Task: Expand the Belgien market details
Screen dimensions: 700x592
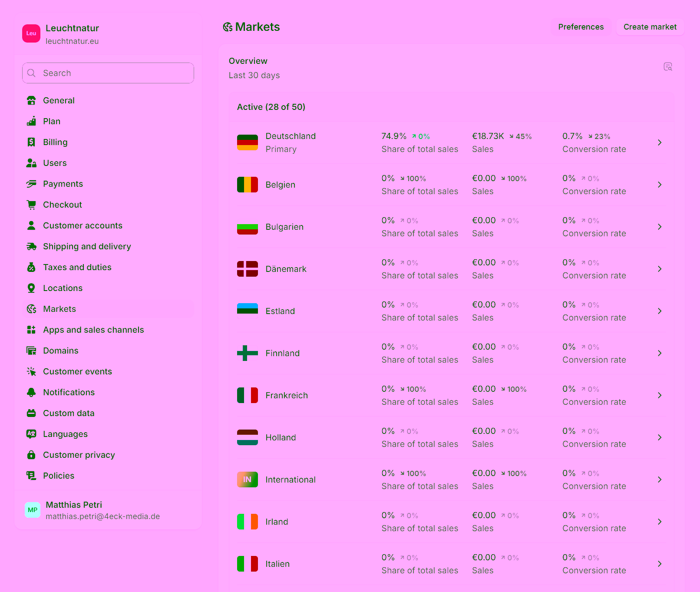Action: click(660, 185)
